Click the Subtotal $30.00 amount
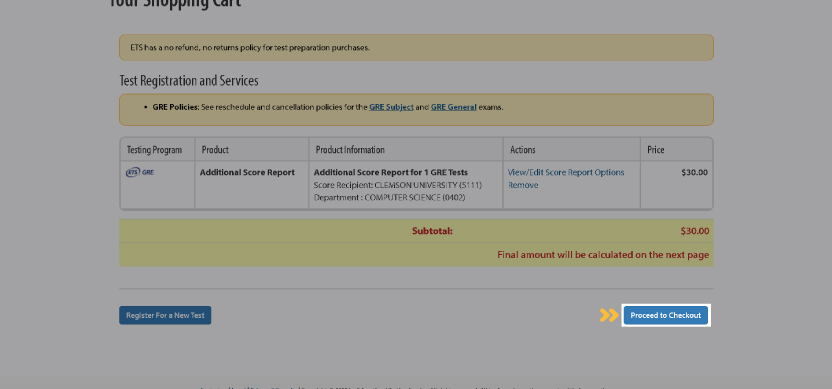Viewport: 832px width, 389px height. pos(695,231)
